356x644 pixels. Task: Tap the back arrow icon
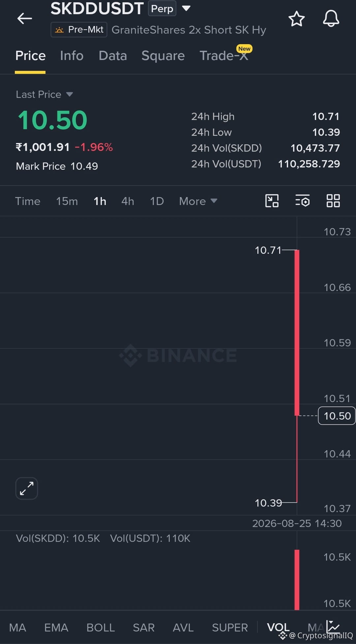click(25, 18)
